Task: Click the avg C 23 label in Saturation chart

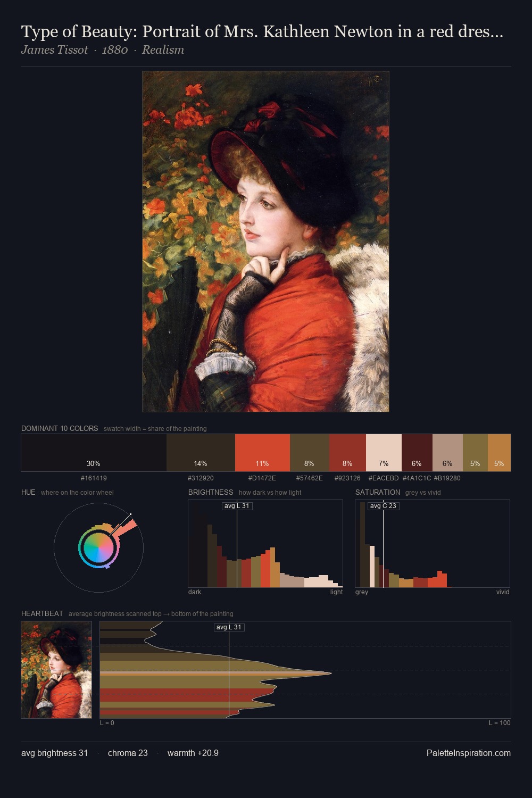Action: (383, 506)
